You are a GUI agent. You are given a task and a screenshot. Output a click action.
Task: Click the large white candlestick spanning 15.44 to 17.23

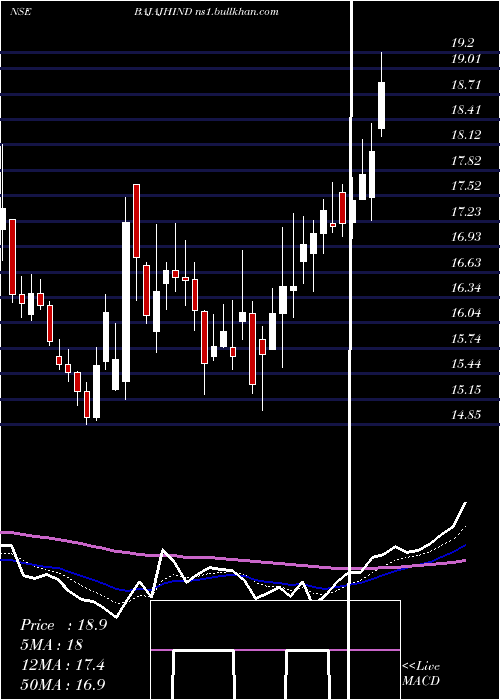126,302
